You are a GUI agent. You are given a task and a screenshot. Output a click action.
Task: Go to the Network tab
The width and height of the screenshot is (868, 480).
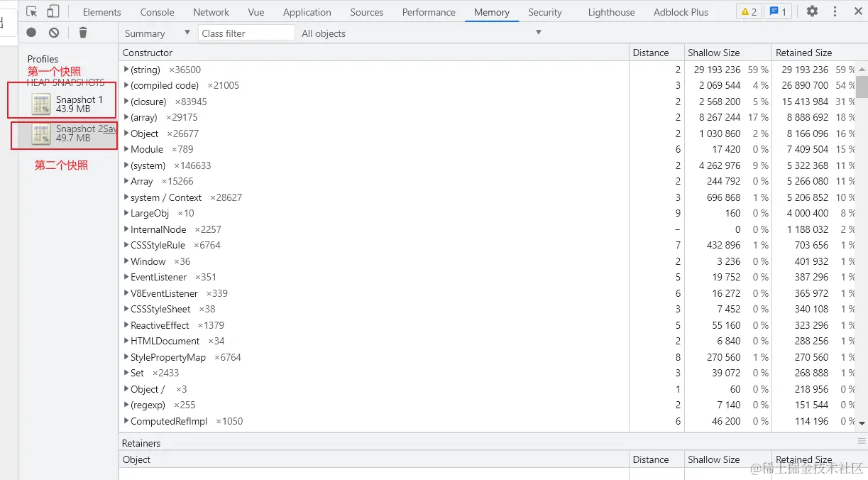(211, 12)
